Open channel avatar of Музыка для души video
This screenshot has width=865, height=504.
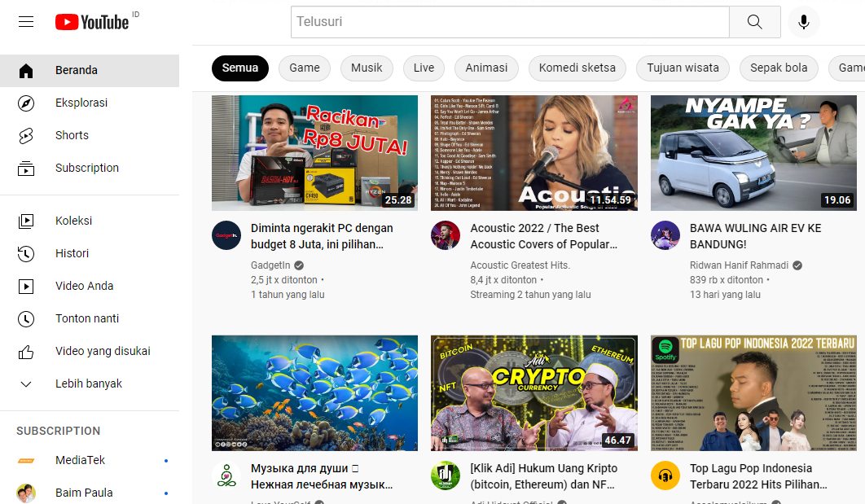tap(226, 476)
